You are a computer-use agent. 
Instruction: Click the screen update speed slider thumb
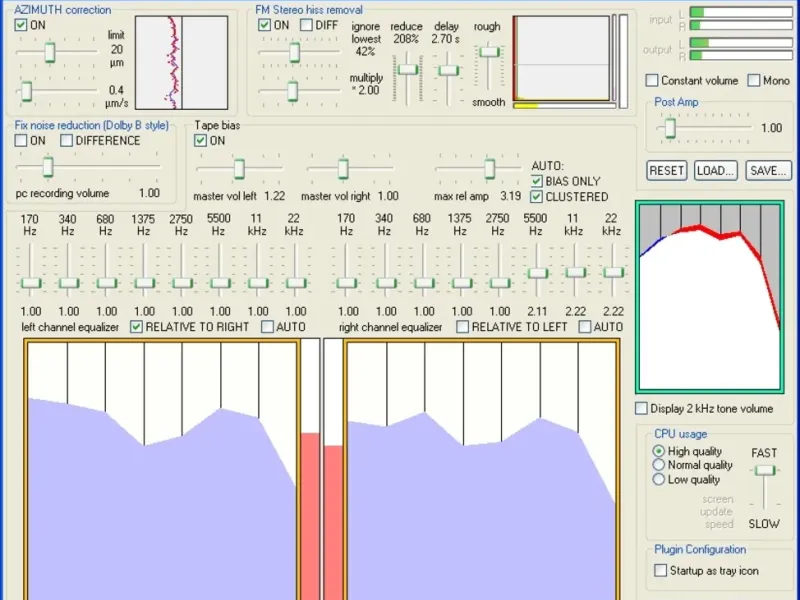[765, 470]
